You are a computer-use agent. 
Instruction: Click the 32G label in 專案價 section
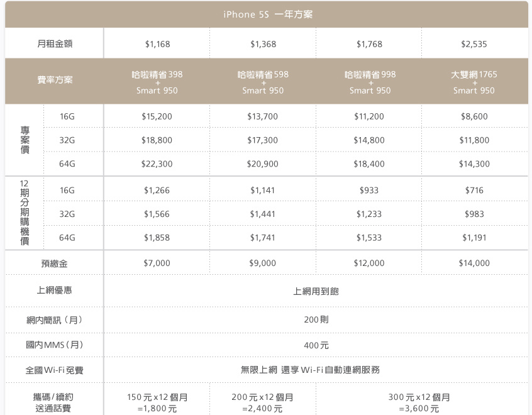tap(67, 140)
